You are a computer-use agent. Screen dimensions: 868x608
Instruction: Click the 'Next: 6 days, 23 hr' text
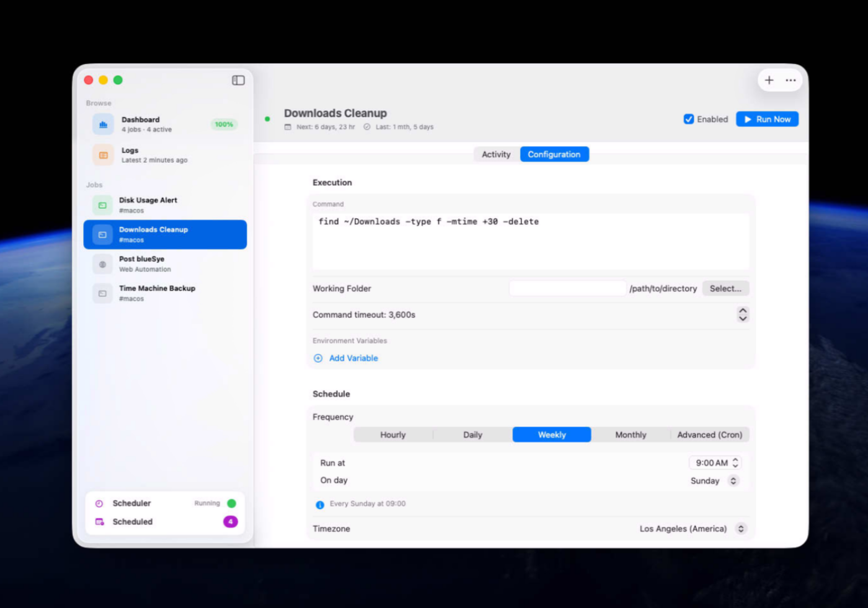[x=325, y=127]
